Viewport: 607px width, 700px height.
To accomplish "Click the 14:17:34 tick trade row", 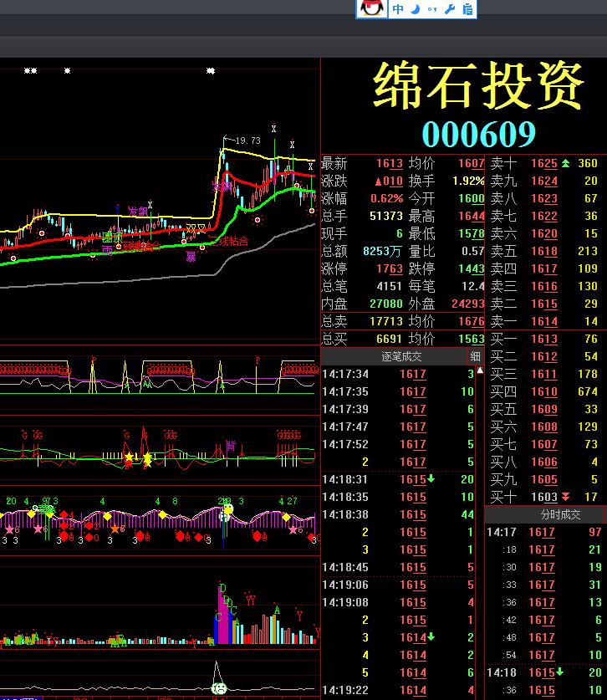I will click(398, 374).
